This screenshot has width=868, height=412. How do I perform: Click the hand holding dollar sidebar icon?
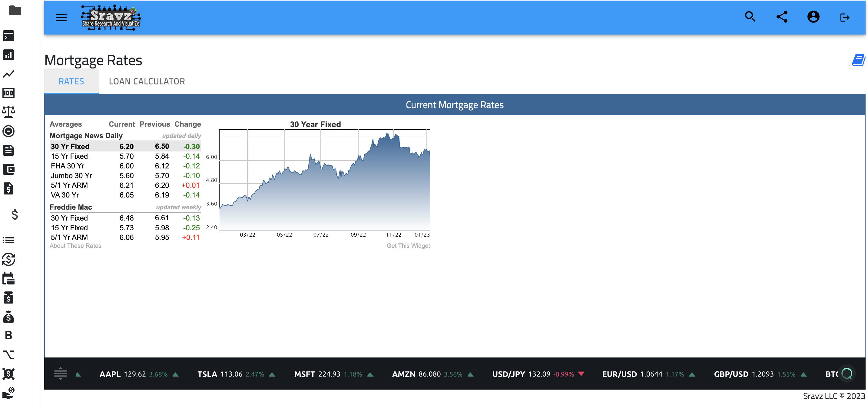coord(8,393)
